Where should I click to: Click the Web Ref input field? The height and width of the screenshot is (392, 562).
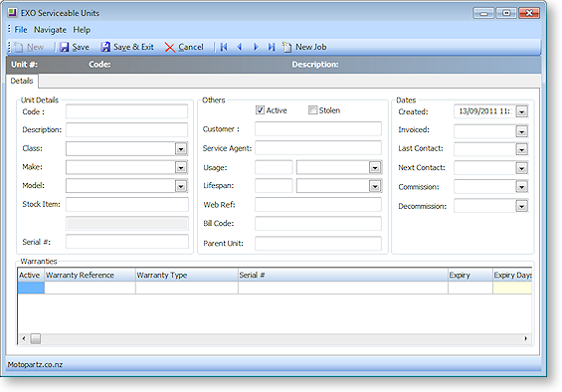[318, 205]
